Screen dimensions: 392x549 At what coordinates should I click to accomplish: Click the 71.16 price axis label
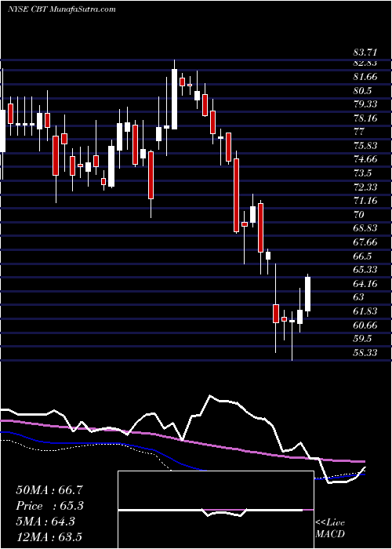coord(365,201)
